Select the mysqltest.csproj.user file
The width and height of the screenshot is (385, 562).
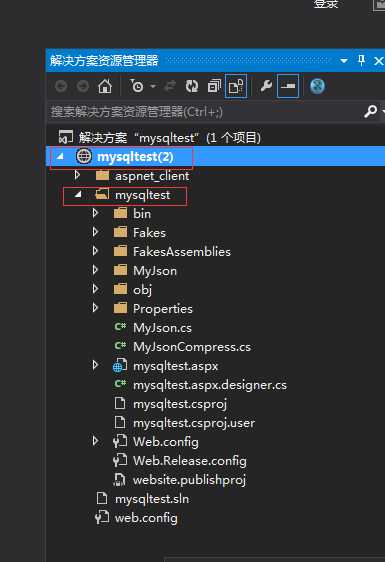coord(194,423)
